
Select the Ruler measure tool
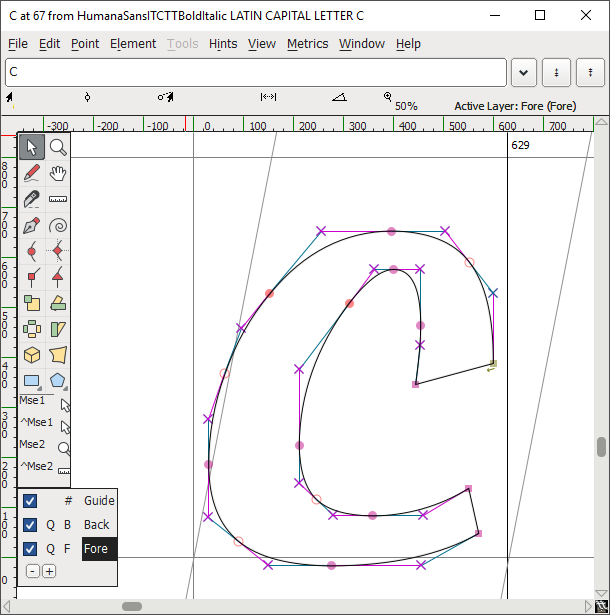click(x=58, y=199)
